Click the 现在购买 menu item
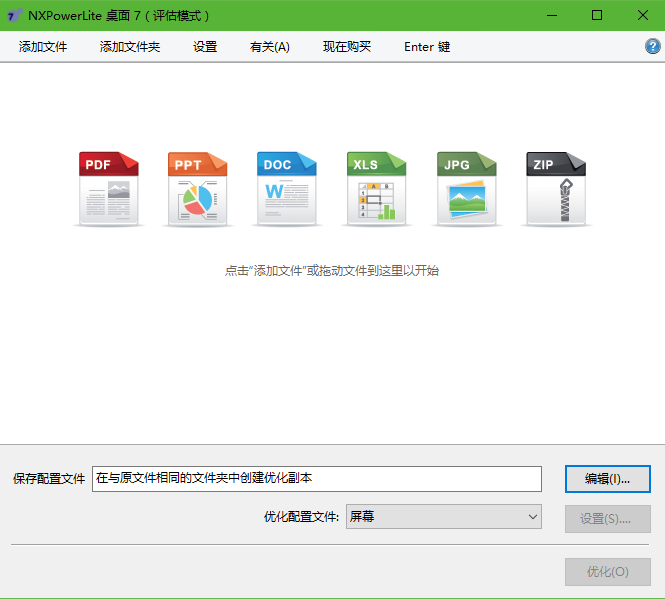This screenshot has width=665, height=599. [347, 47]
